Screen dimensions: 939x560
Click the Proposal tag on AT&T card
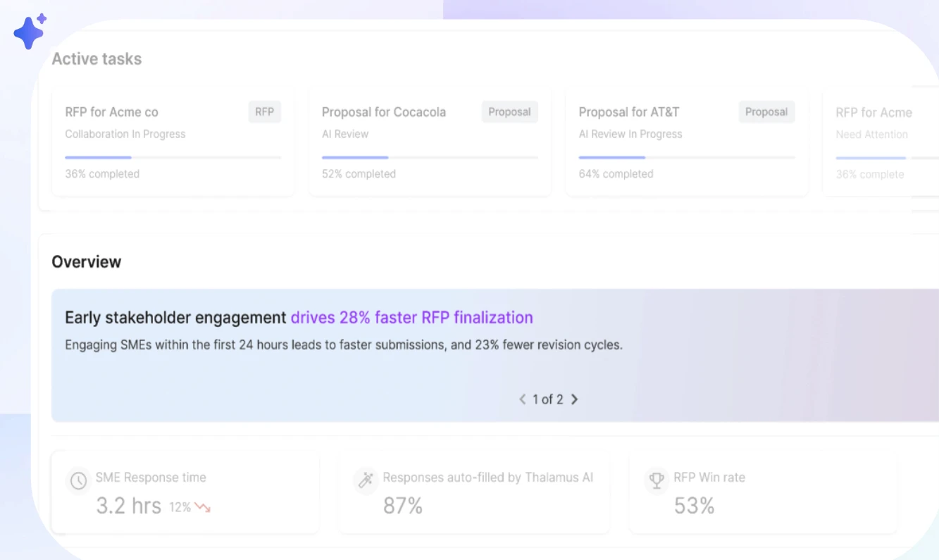coord(766,112)
